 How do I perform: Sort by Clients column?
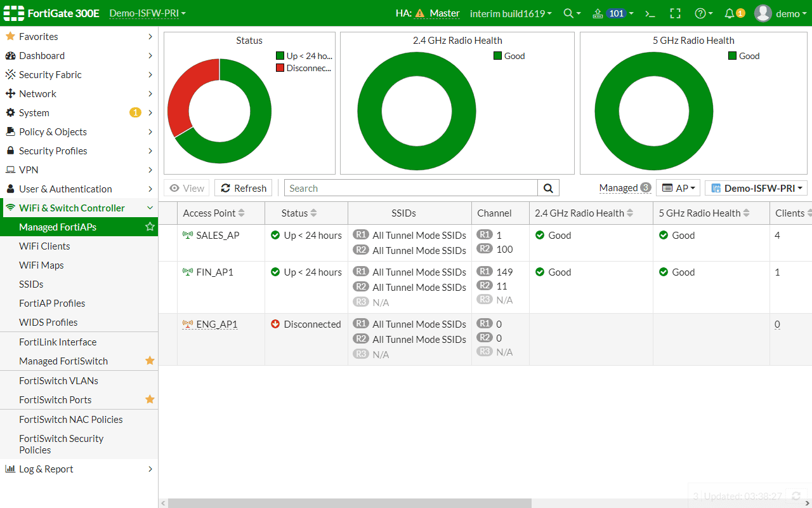809,213
